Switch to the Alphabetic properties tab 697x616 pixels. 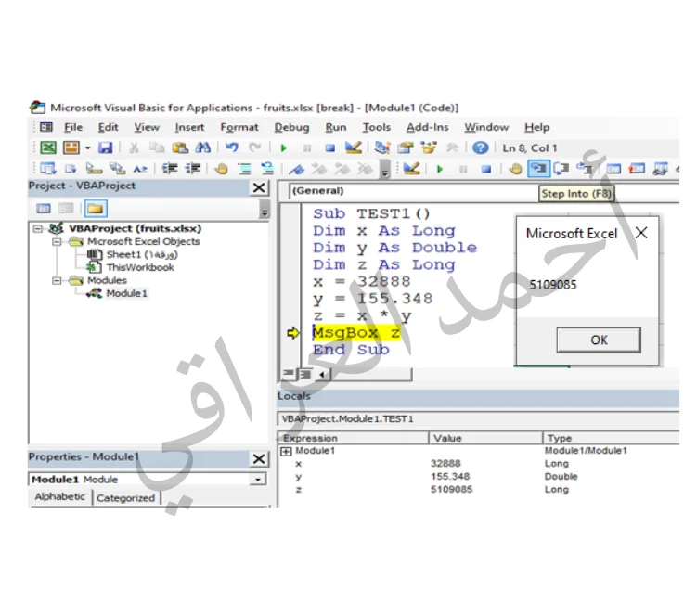tap(60, 497)
